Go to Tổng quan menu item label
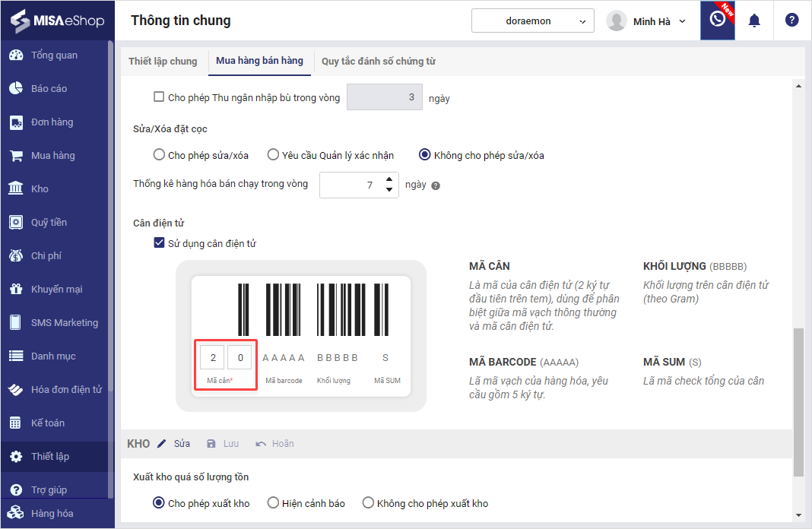Viewport: 812px width, 529px height. pos(55,55)
